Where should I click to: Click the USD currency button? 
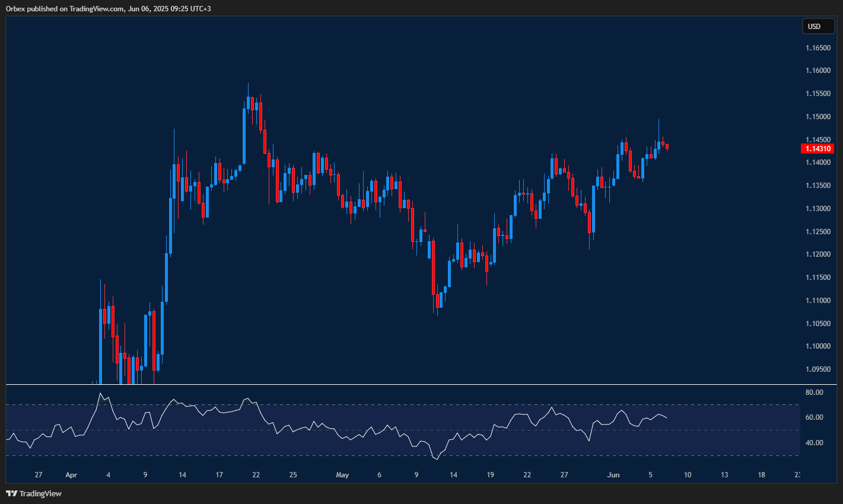(818, 26)
